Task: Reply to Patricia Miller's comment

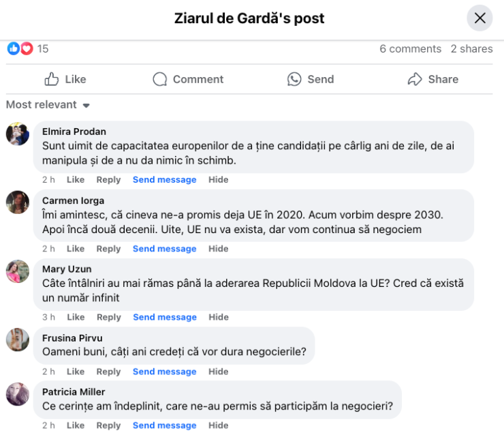Action: pos(108,425)
